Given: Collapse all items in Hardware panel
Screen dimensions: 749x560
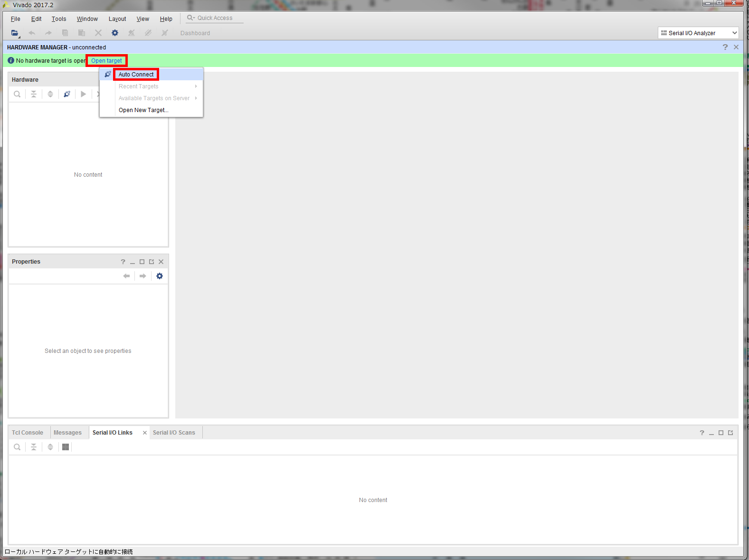Looking at the screenshot, I should pyautogui.click(x=34, y=94).
